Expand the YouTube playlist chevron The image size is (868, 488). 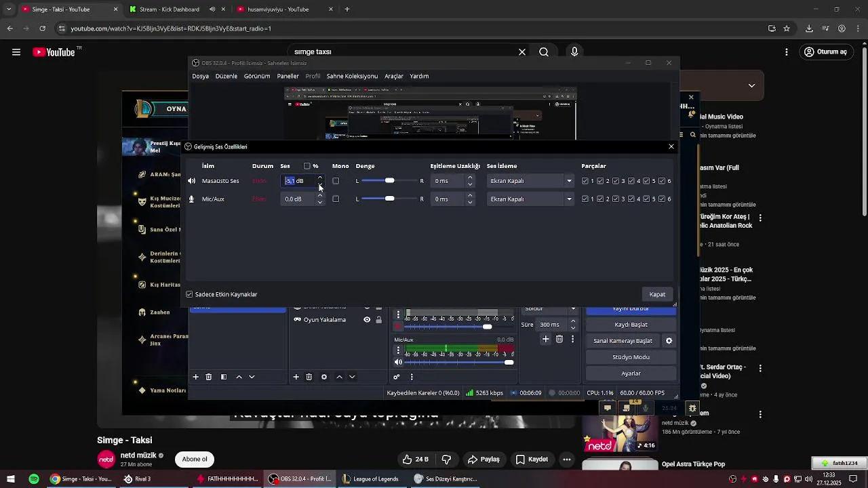click(x=751, y=86)
